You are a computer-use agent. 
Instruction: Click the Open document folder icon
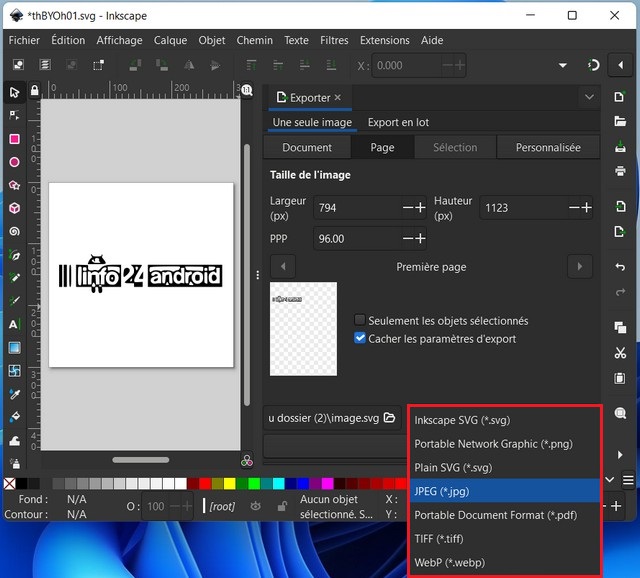coord(620,121)
